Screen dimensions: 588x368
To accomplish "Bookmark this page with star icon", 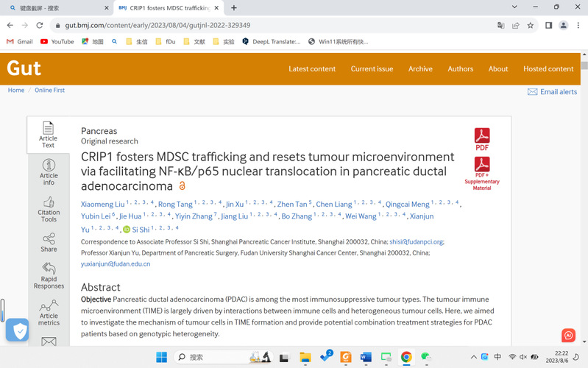I will coord(530,25).
